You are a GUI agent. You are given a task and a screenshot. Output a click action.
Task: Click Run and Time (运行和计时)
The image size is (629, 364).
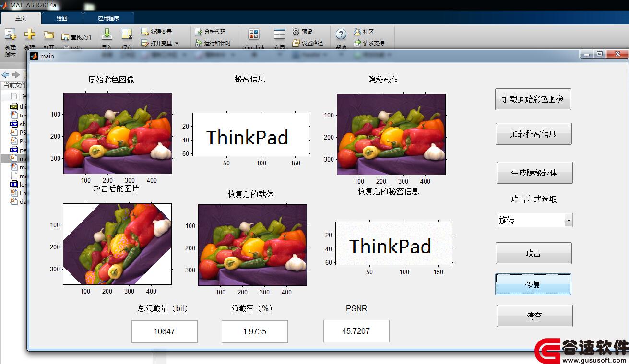(213, 43)
